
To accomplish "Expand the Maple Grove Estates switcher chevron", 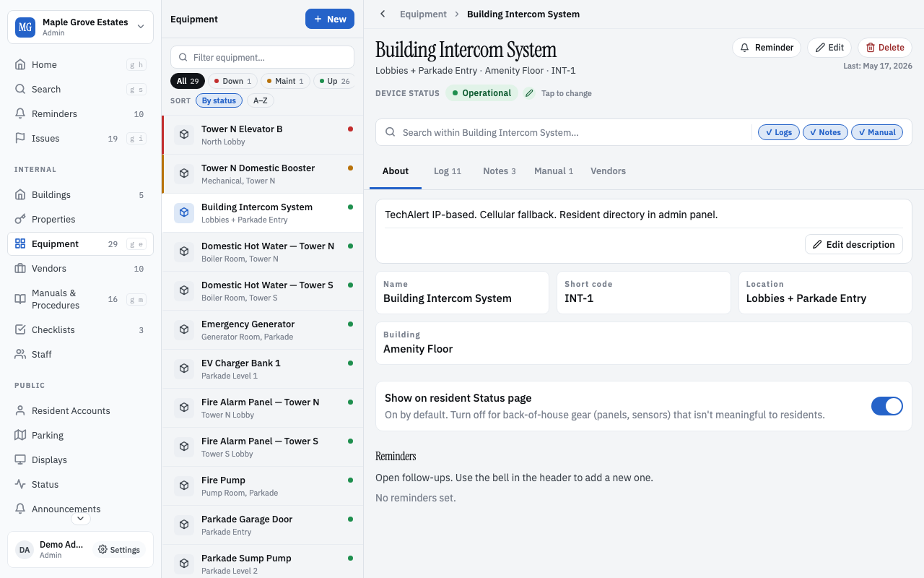I will pyautogui.click(x=140, y=27).
